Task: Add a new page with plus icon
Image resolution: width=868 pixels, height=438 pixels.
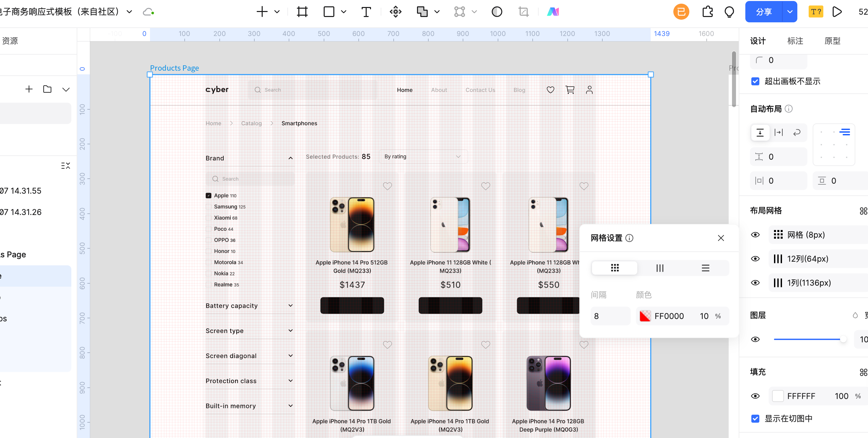Action: pyautogui.click(x=29, y=89)
